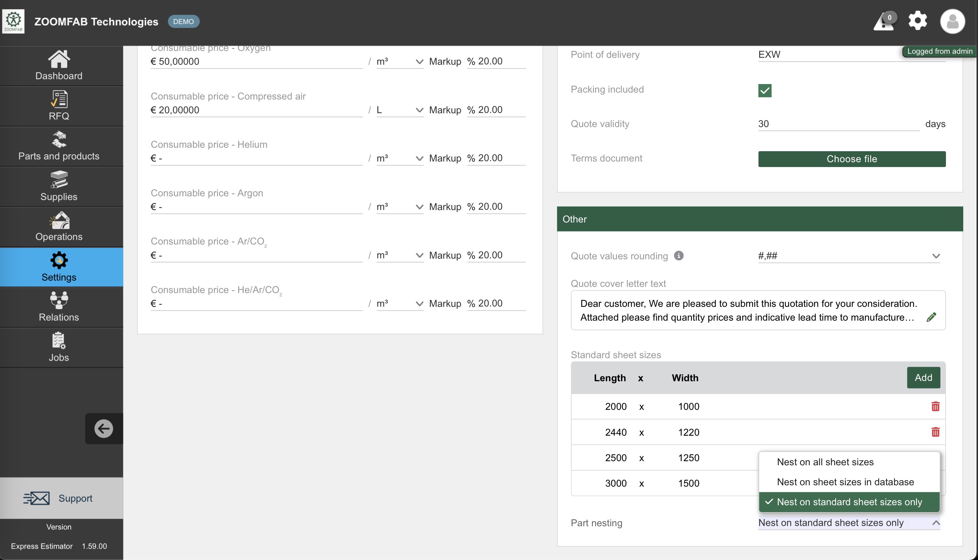
Task: Choose Nest on sheet sizes in database
Action: coord(845,482)
